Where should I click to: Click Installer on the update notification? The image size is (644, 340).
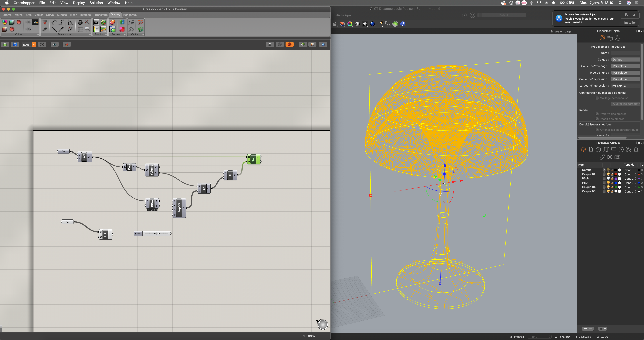tap(630, 23)
